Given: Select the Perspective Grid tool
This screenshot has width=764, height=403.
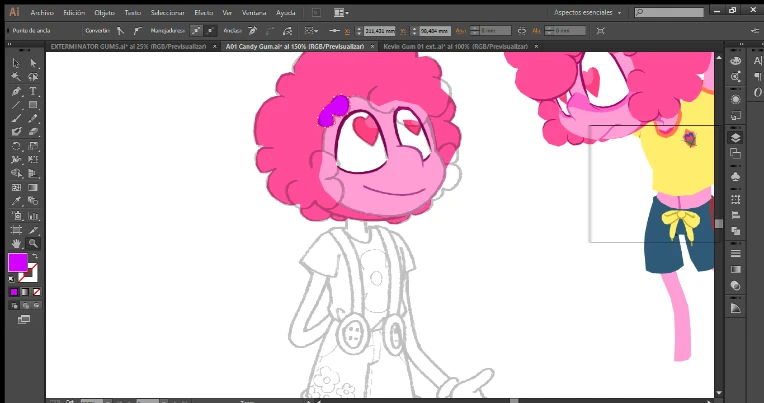Looking at the screenshot, I should coord(33,173).
